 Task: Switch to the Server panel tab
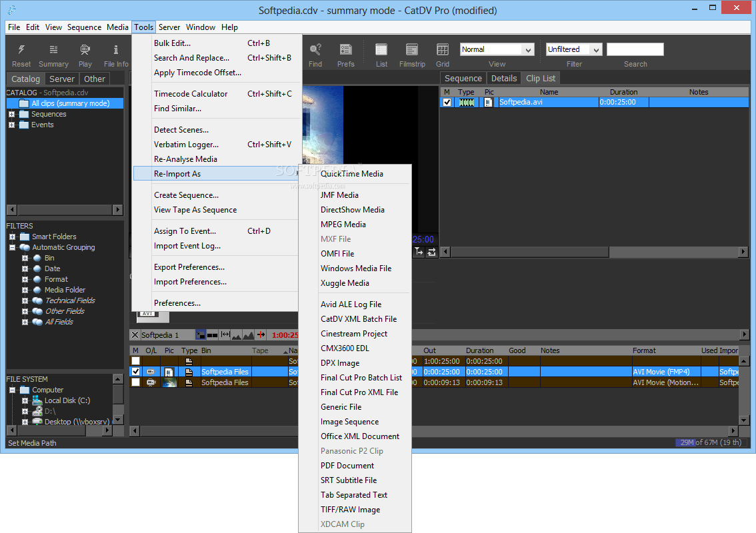(x=62, y=79)
